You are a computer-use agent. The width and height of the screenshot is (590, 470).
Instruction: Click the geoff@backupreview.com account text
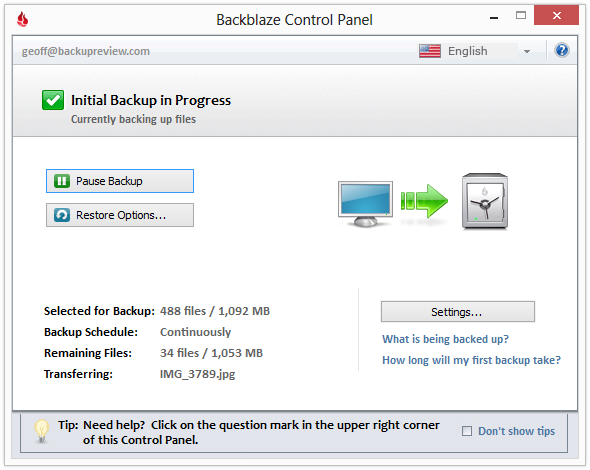pos(85,51)
